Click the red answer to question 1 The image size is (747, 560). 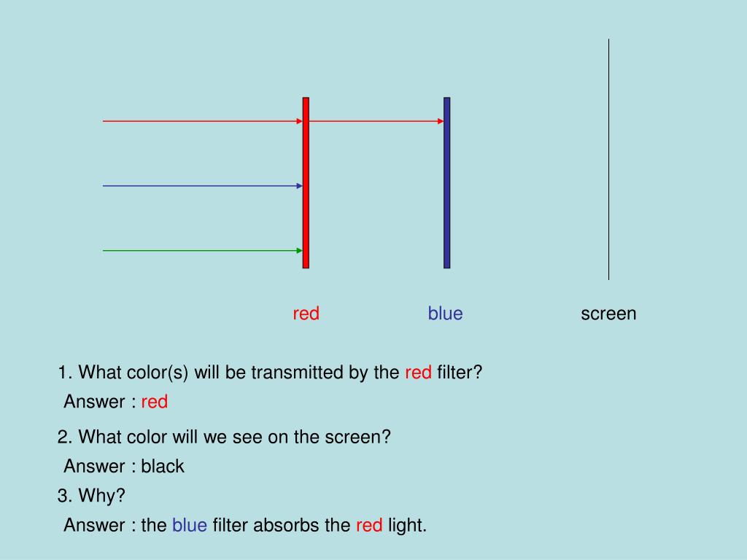(x=155, y=402)
